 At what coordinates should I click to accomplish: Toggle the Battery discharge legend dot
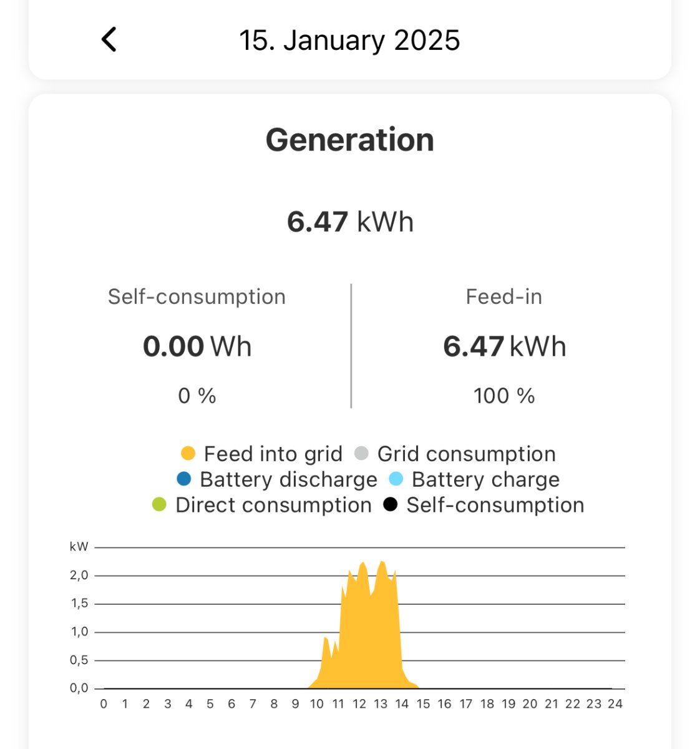pos(184,479)
